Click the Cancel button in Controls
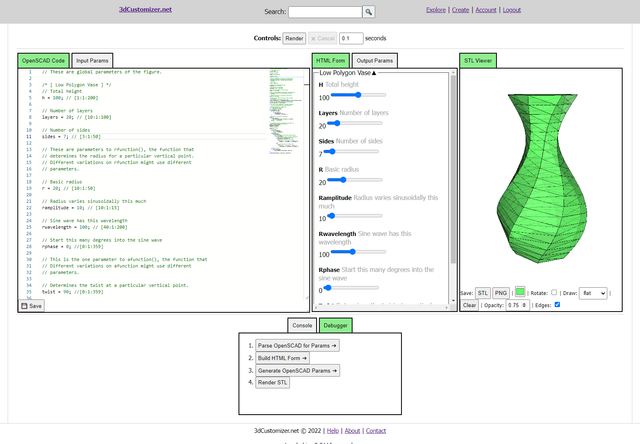 (322, 38)
